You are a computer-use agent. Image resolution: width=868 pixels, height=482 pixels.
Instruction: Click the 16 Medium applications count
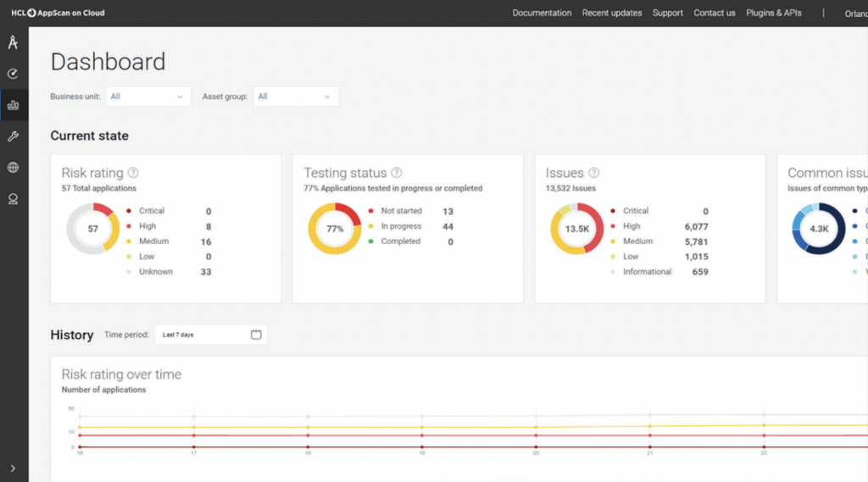pos(205,241)
